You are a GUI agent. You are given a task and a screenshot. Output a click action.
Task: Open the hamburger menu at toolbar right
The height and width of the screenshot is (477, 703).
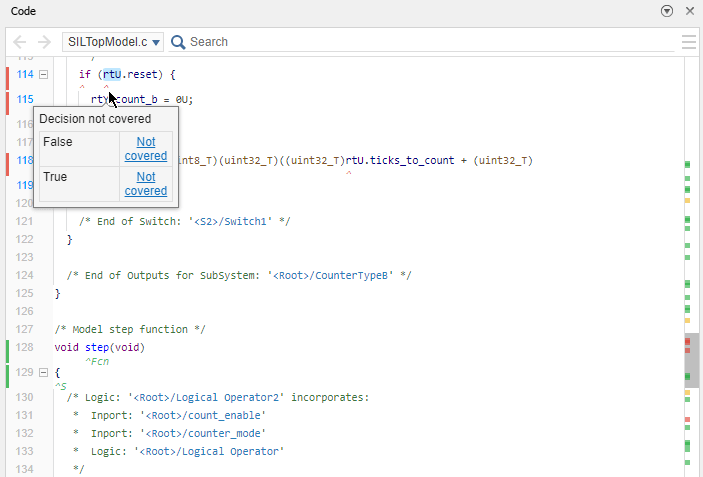[x=688, y=42]
